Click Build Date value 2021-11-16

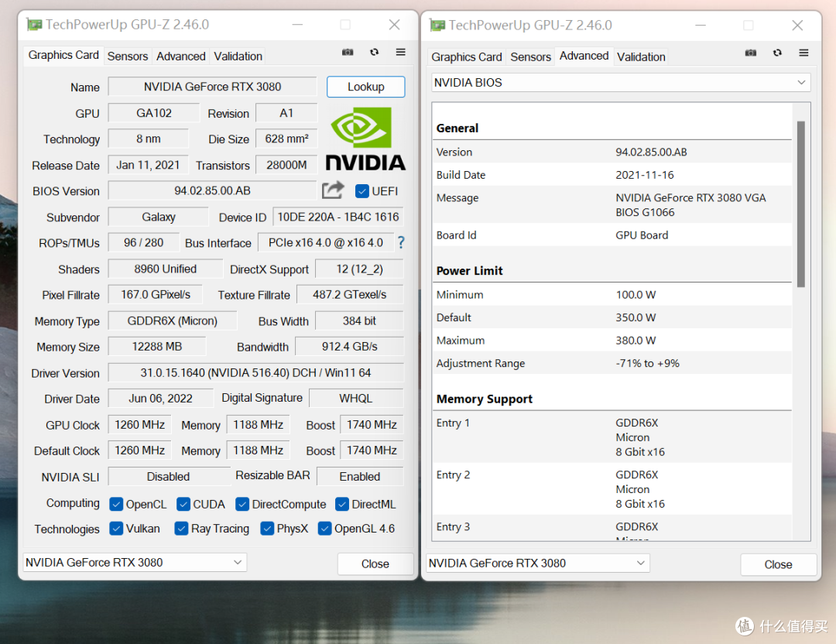click(x=645, y=175)
